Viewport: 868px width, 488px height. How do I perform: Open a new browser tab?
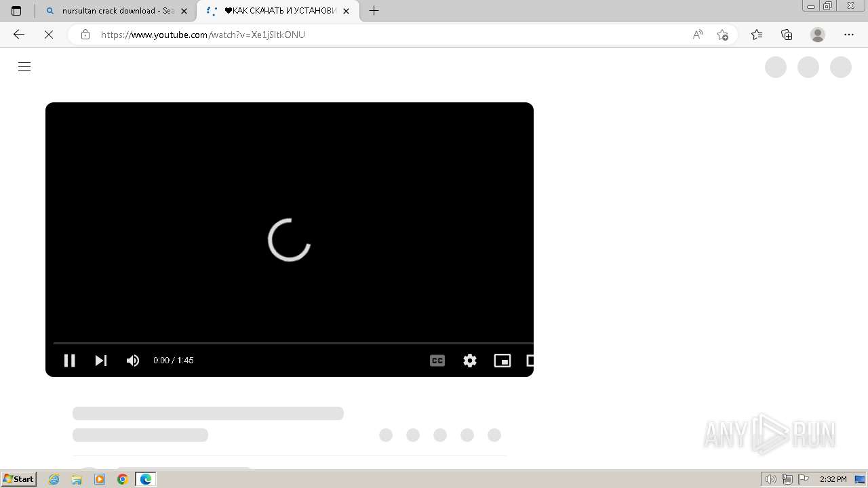click(374, 11)
